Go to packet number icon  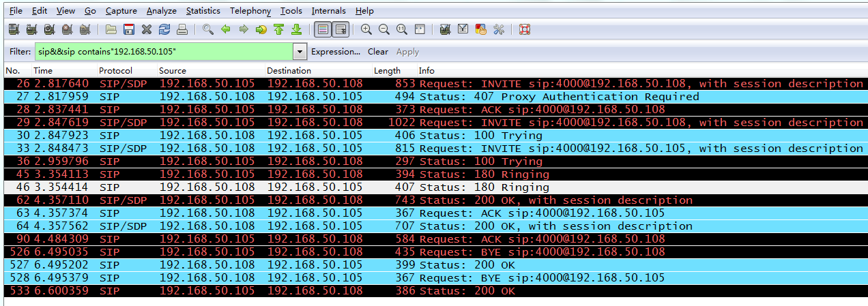(x=261, y=29)
